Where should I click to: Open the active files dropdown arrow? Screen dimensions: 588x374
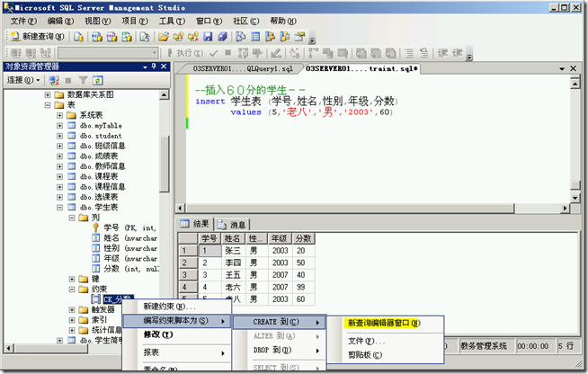coord(562,68)
